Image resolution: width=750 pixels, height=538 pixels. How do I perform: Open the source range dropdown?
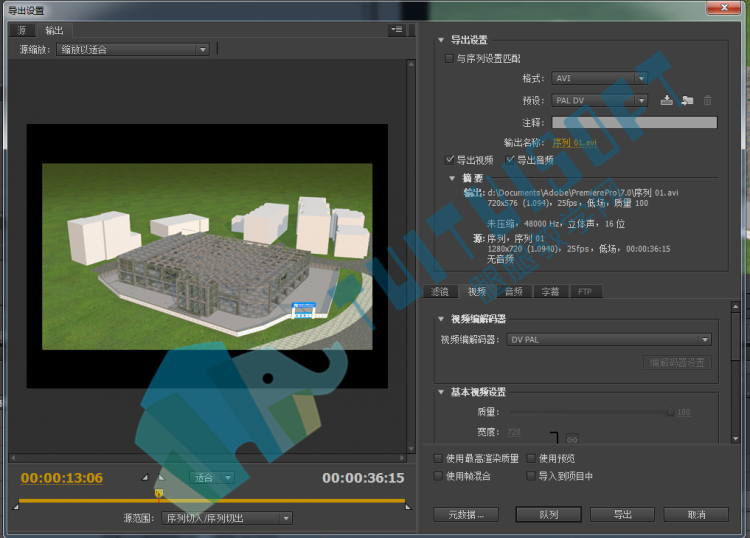227,518
